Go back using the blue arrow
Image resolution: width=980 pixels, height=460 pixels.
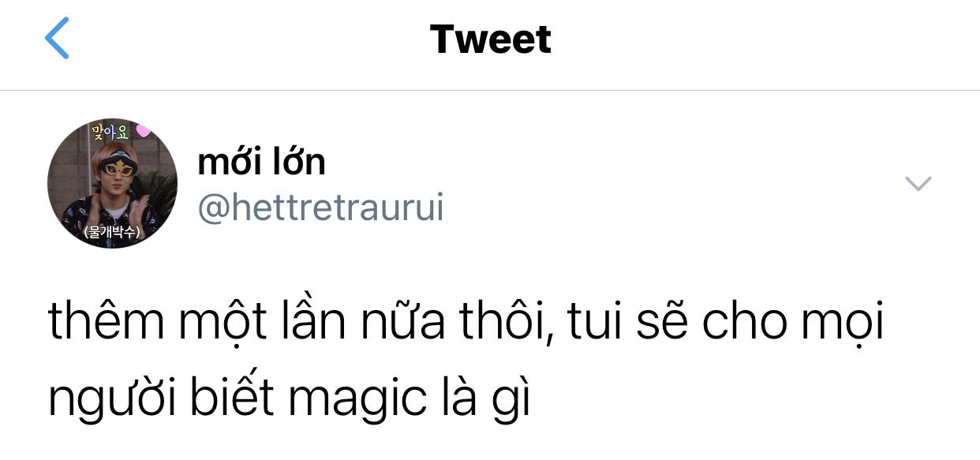click(x=57, y=39)
